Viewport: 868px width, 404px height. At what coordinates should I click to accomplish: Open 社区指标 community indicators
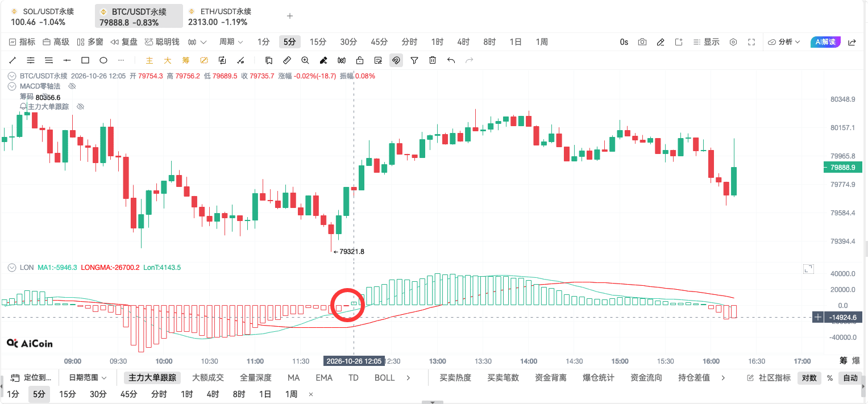click(x=769, y=378)
